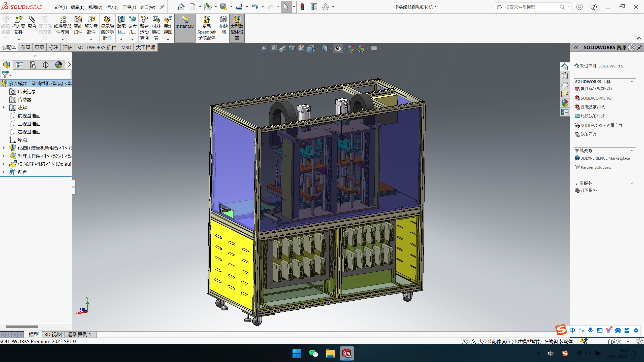Open the Appearances color ball task pane tab
The width and height of the screenshot is (644, 362).
point(565,103)
